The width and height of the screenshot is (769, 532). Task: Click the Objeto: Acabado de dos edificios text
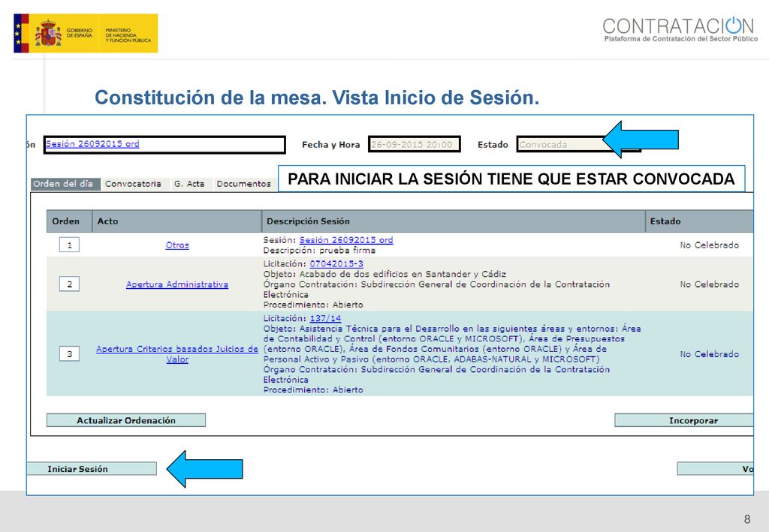click(x=384, y=274)
